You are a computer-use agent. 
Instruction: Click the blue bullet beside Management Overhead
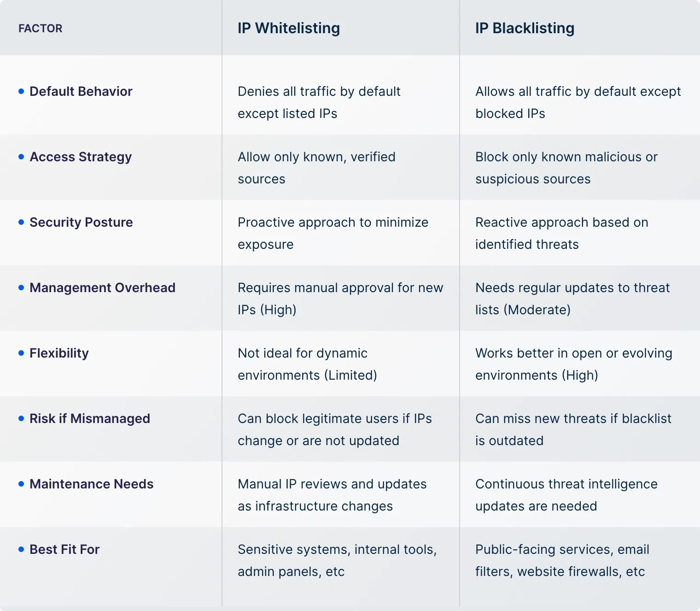click(21, 288)
